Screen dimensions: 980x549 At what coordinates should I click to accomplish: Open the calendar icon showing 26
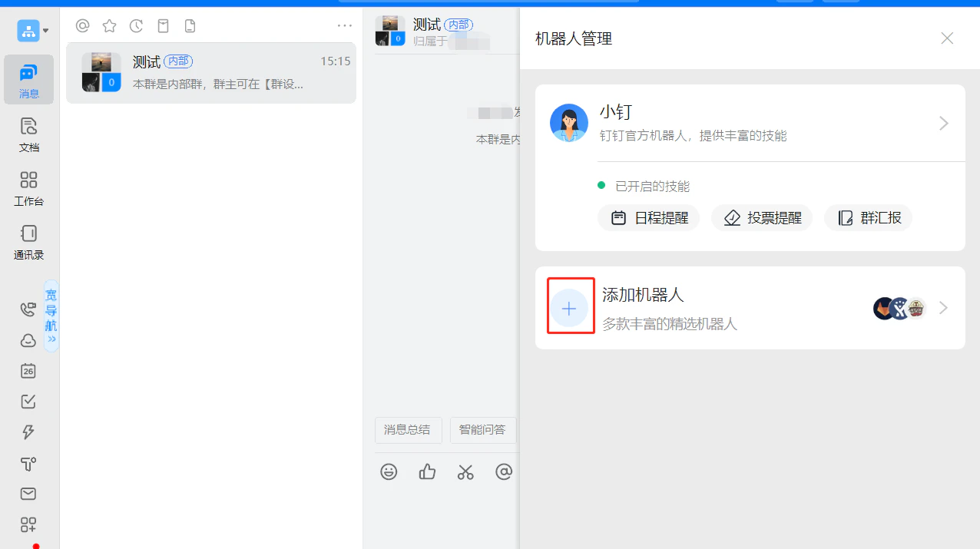tap(28, 371)
